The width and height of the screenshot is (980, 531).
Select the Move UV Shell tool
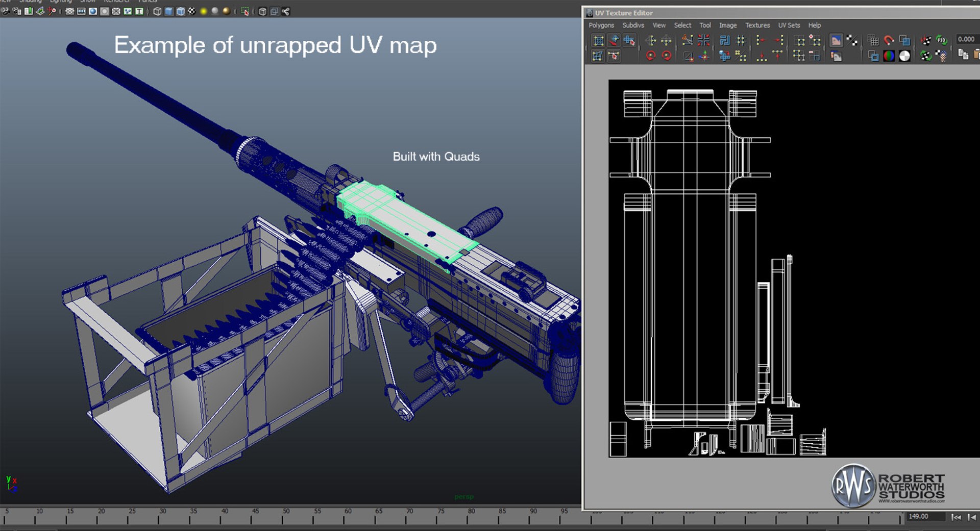[629, 40]
